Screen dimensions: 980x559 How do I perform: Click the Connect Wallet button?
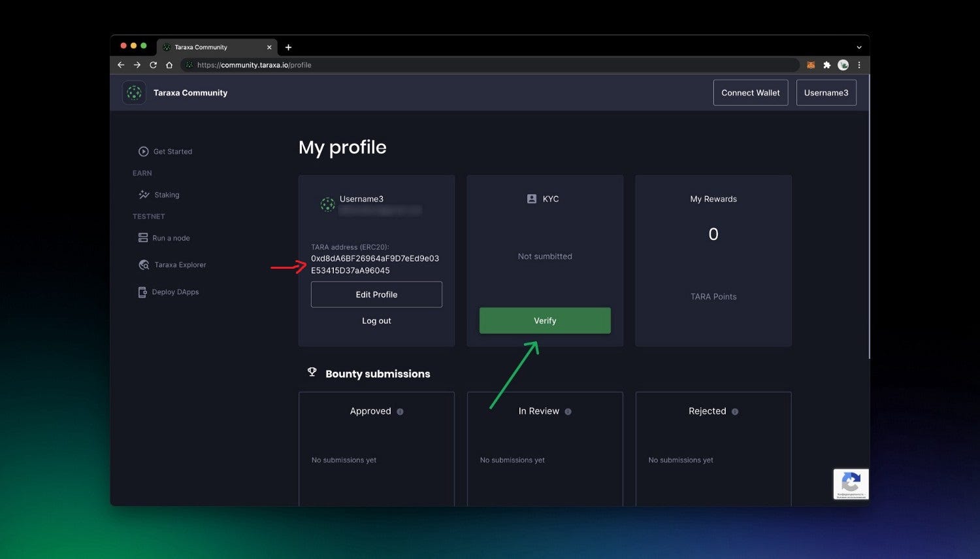751,93
